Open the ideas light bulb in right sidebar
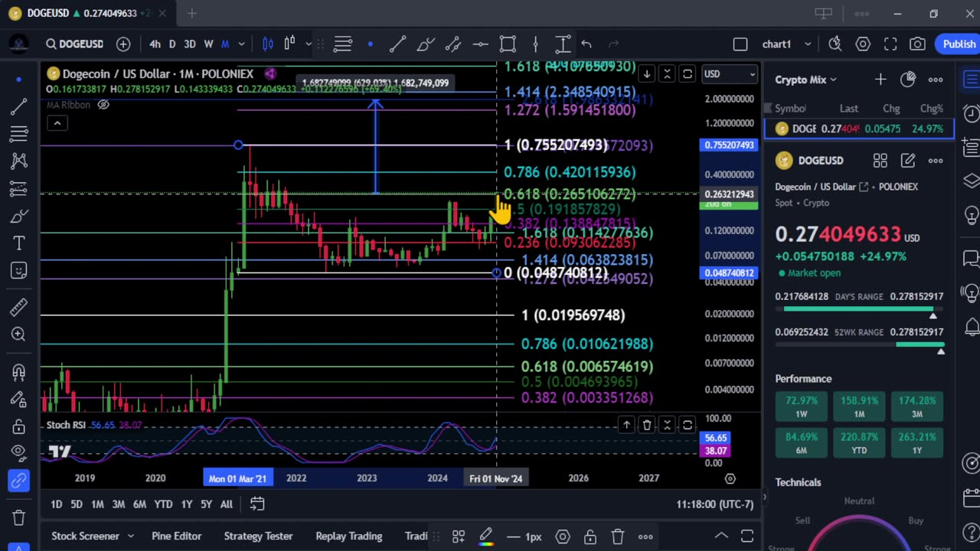This screenshot has width=980, height=551. (971, 214)
